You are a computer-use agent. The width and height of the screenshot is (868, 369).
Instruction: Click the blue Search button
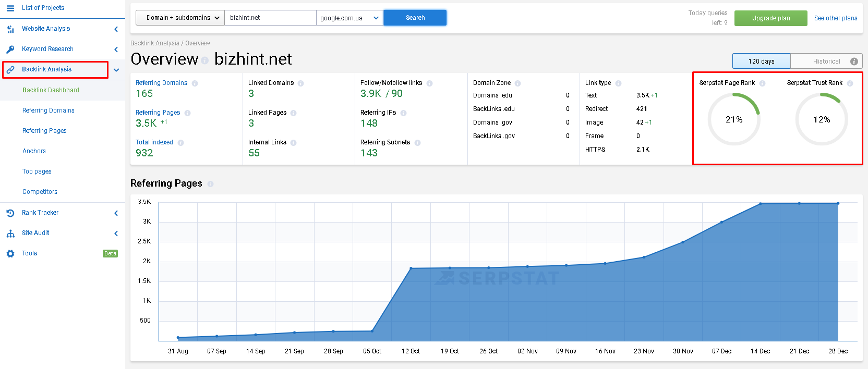pos(415,18)
